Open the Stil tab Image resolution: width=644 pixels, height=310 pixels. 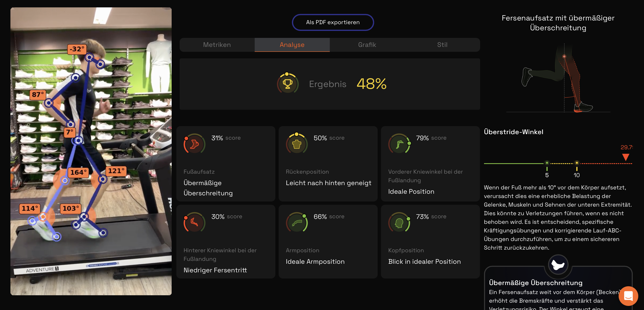point(442,45)
